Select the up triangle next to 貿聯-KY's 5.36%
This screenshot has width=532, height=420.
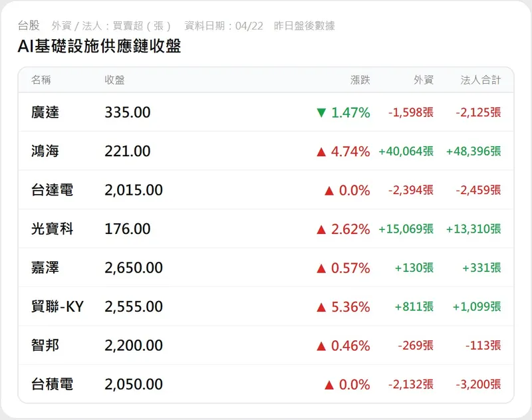point(321,307)
